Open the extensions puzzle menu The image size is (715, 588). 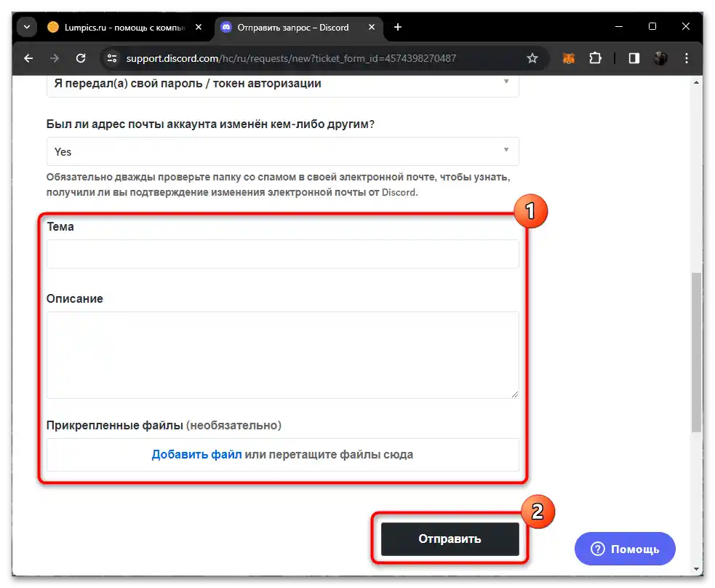click(595, 58)
